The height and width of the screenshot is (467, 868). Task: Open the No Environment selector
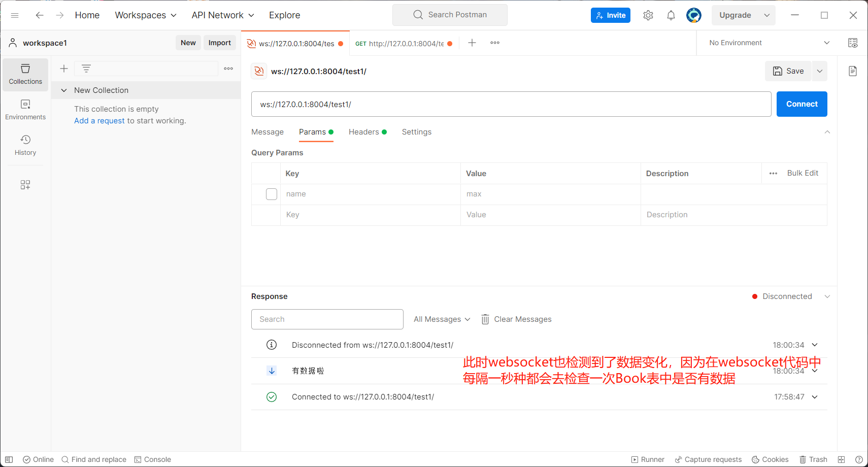coord(769,43)
